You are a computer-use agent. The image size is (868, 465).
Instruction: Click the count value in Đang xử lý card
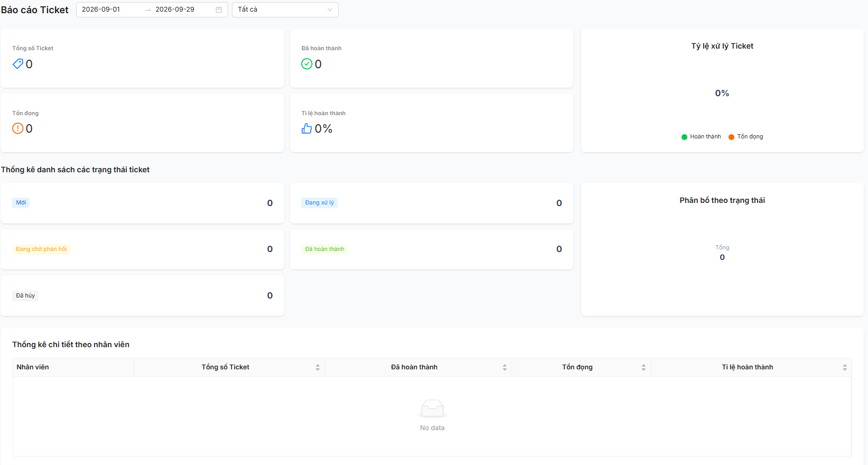559,203
